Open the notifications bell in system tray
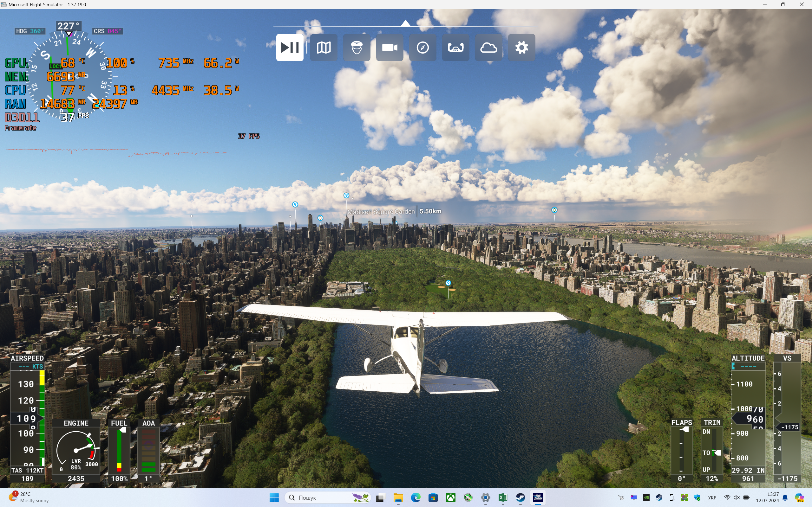812x507 pixels. pos(785,497)
